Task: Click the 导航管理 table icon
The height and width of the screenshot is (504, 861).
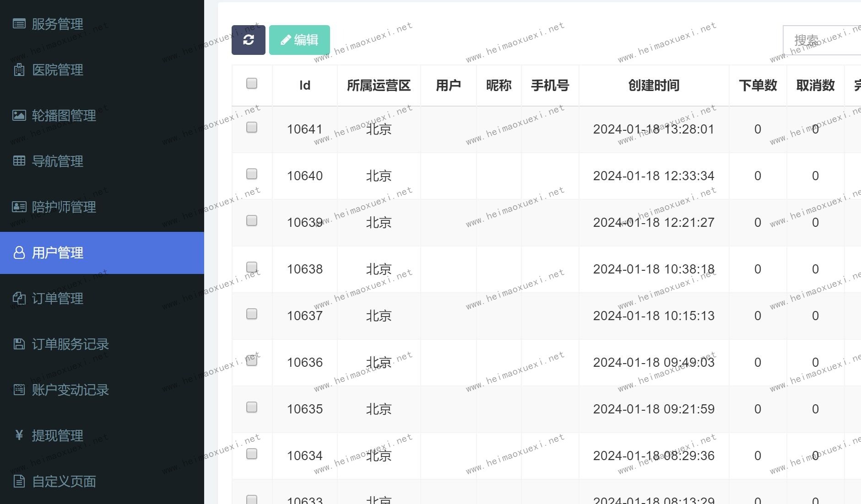Action: (19, 161)
